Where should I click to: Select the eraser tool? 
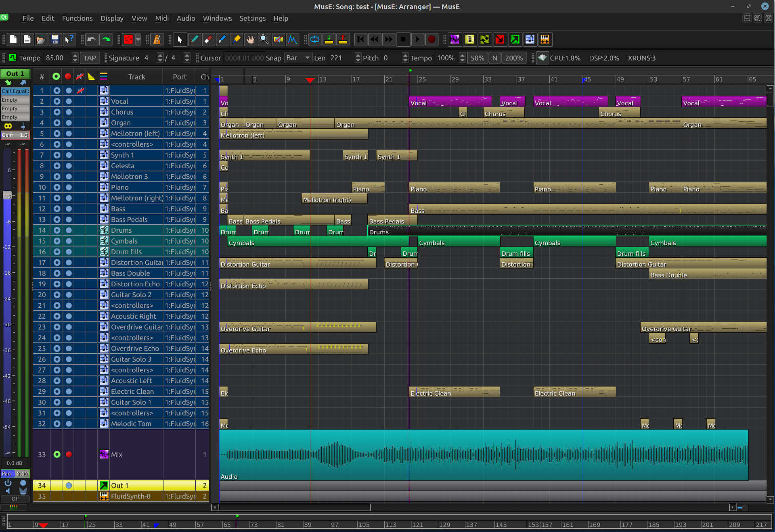208,40
